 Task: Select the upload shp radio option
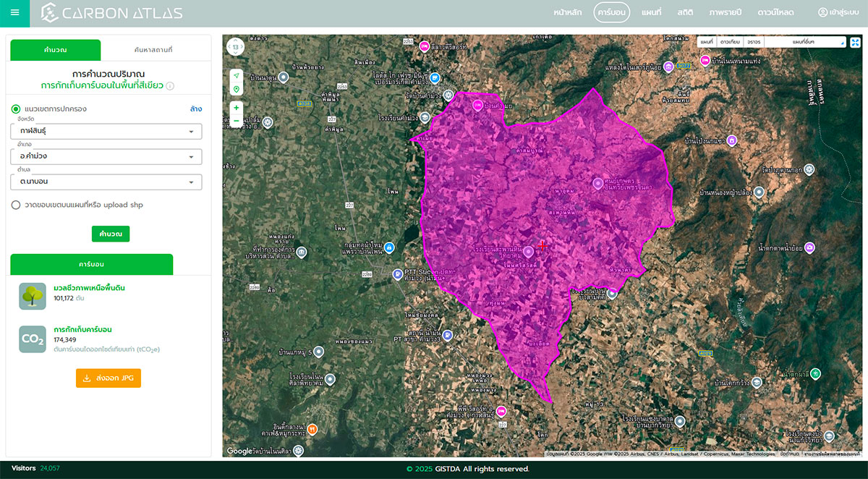[16, 205]
